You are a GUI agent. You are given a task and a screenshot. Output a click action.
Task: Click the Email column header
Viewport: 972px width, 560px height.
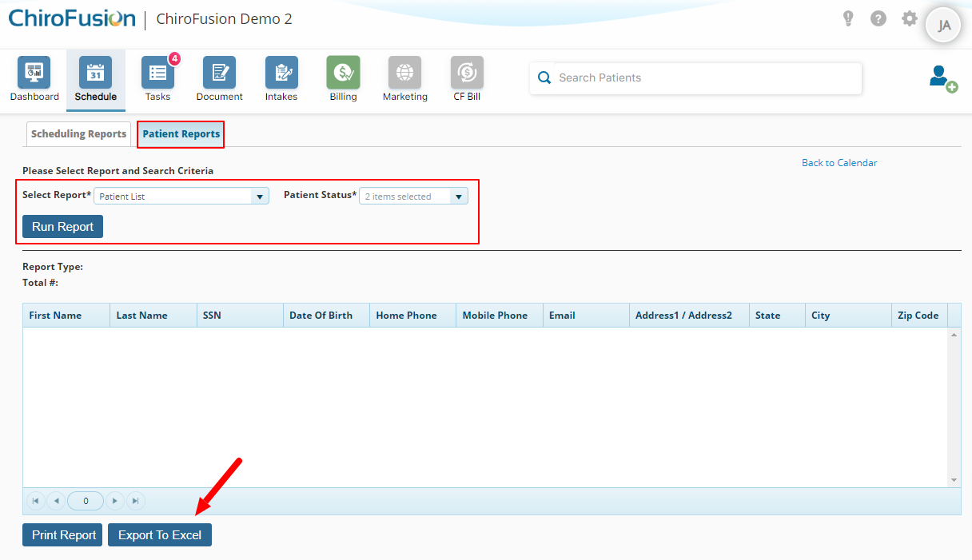click(586, 316)
